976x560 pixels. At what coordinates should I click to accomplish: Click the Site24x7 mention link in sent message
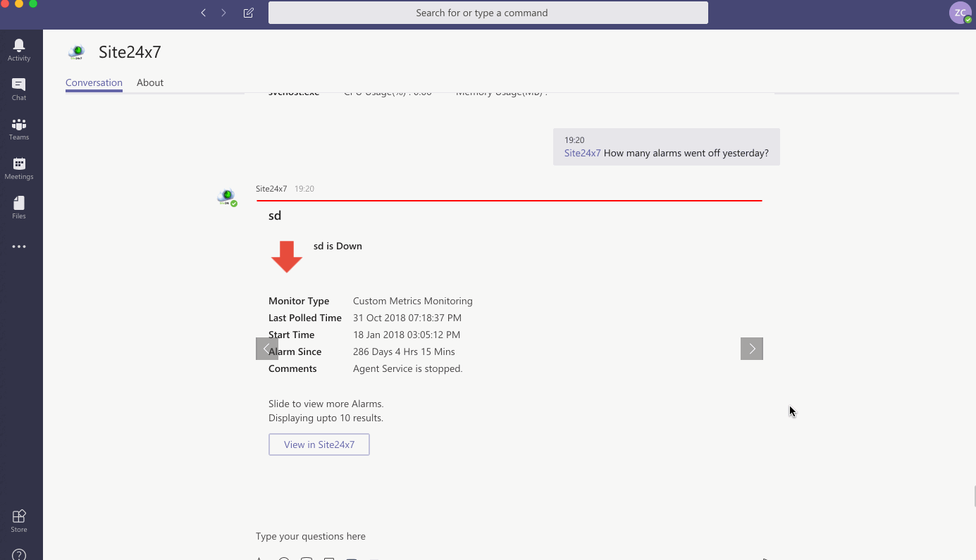click(583, 153)
